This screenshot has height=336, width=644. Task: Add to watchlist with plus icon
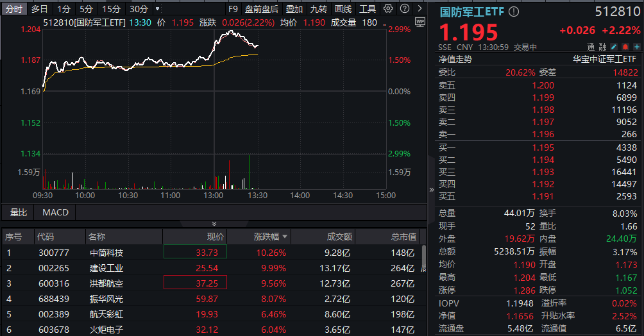636,47
